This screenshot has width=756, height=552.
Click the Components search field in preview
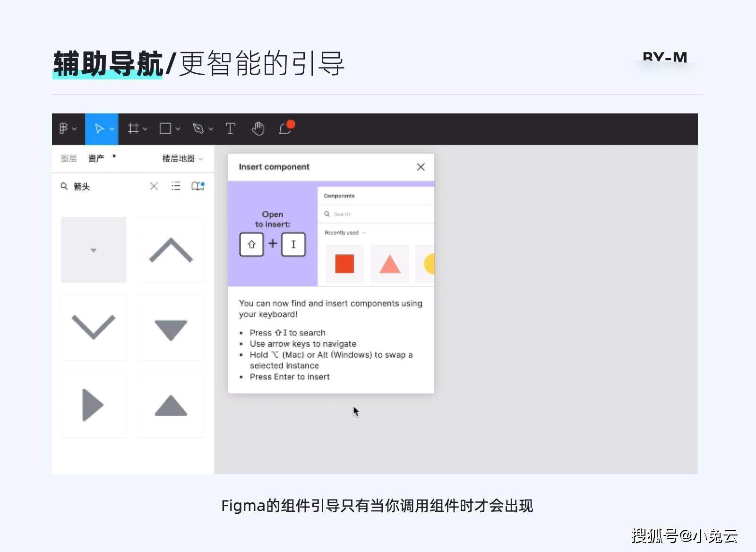point(376,214)
